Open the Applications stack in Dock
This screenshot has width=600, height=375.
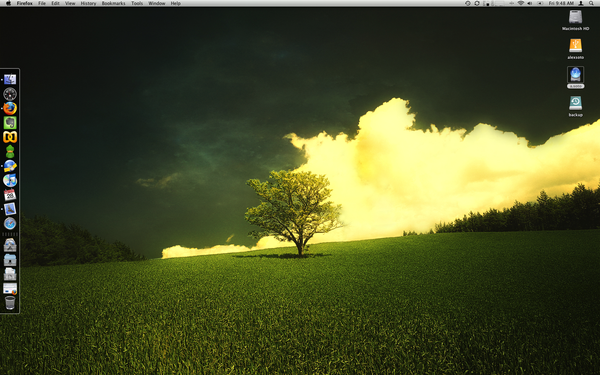(x=10, y=245)
